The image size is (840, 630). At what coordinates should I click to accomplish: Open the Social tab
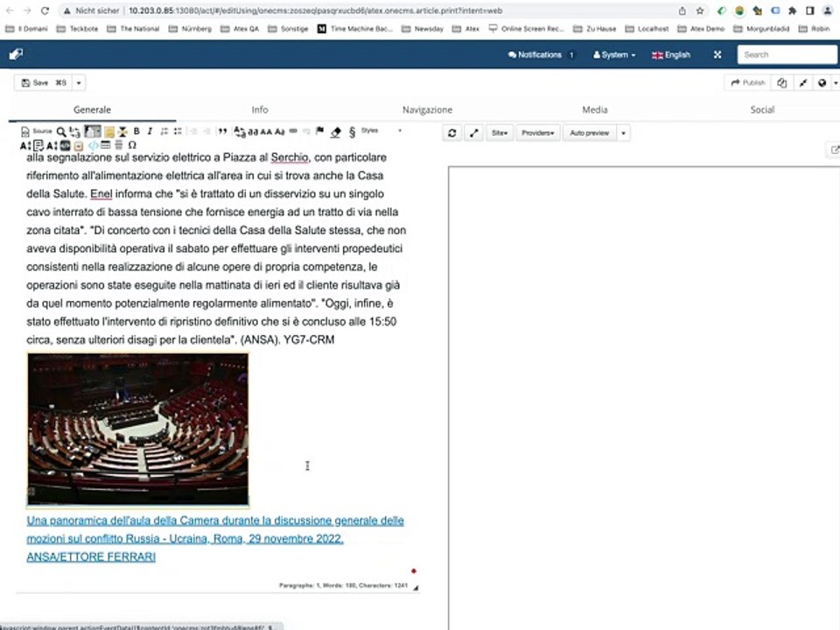tap(762, 110)
